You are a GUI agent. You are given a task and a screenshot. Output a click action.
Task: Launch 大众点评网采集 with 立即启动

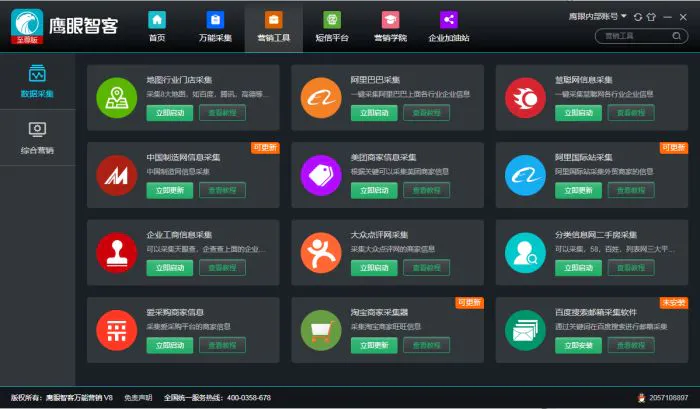[374, 268]
